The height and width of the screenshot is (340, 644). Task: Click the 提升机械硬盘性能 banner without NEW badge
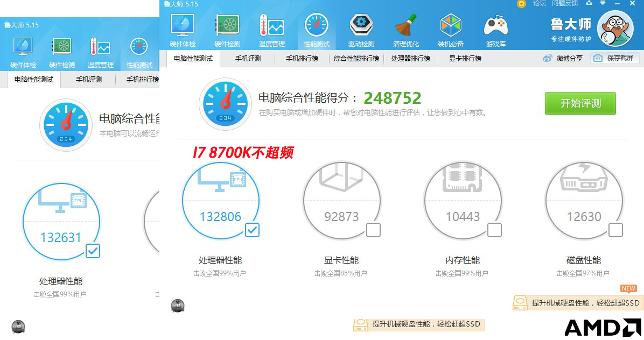(419, 324)
